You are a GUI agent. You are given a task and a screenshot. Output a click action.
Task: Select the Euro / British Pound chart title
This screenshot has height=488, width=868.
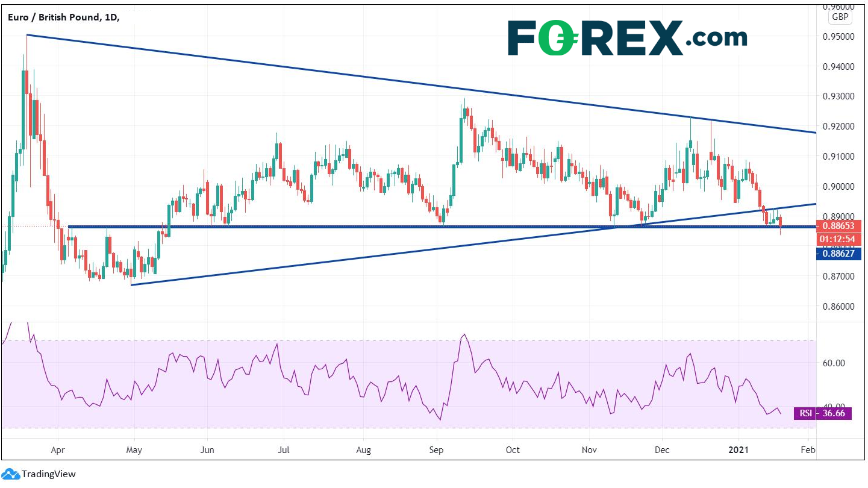(x=63, y=17)
